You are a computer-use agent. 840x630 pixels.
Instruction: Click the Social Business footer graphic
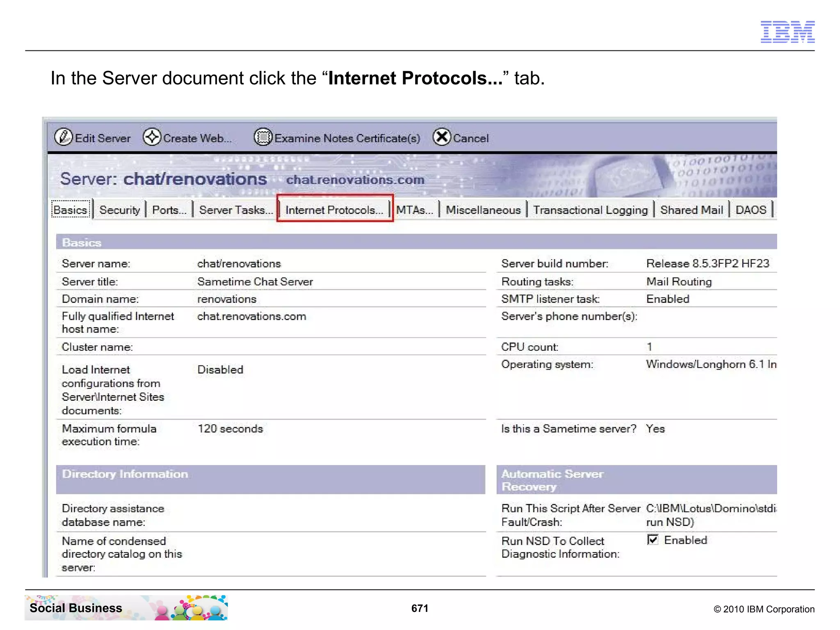pyautogui.click(x=126, y=607)
